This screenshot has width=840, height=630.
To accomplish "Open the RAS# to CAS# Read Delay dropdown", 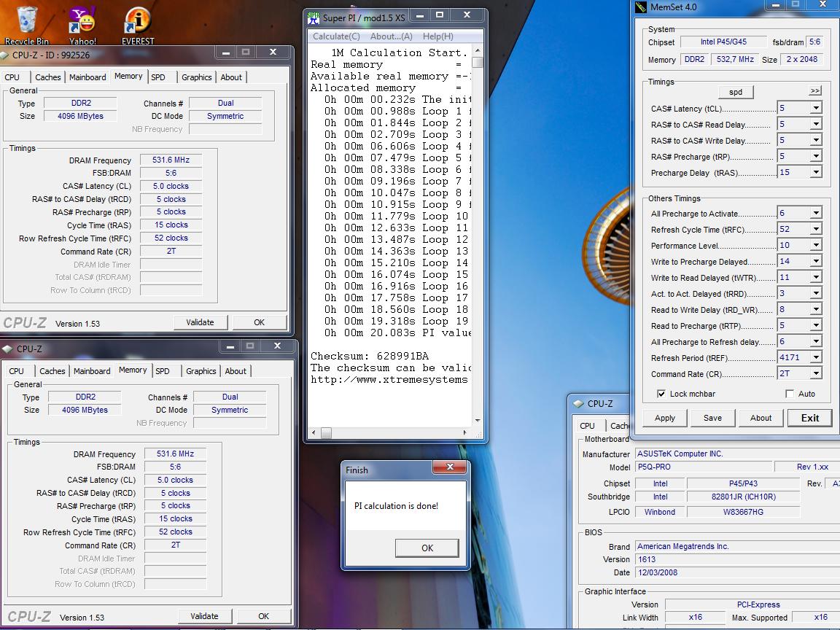I will [x=815, y=124].
